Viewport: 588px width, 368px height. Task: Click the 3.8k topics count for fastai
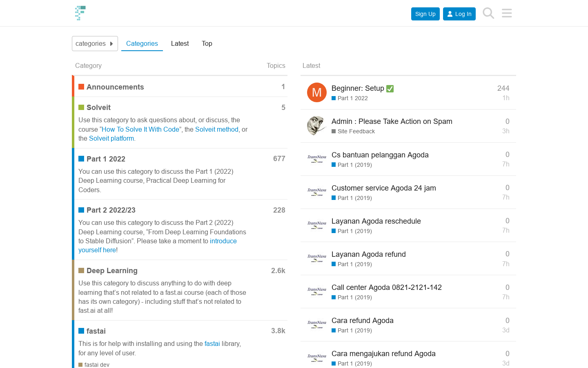pos(278,331)
